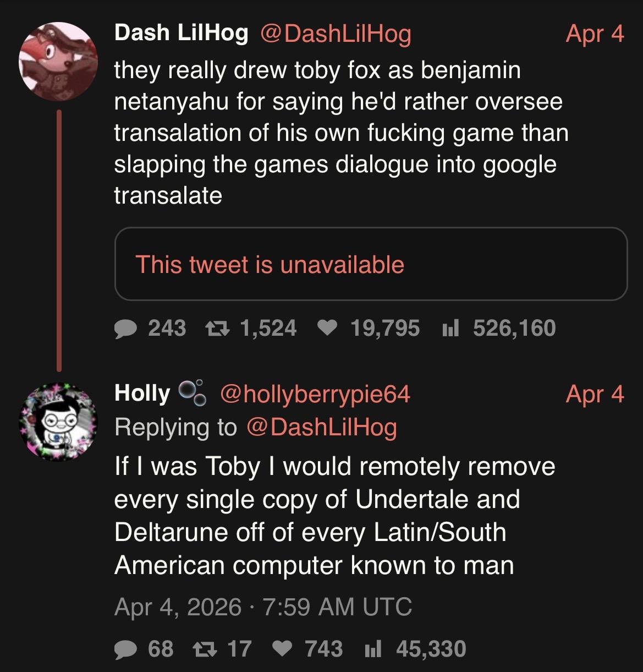Open Holly's profile picture
This screenshot has width=643, height=672.
pos(58,422)
